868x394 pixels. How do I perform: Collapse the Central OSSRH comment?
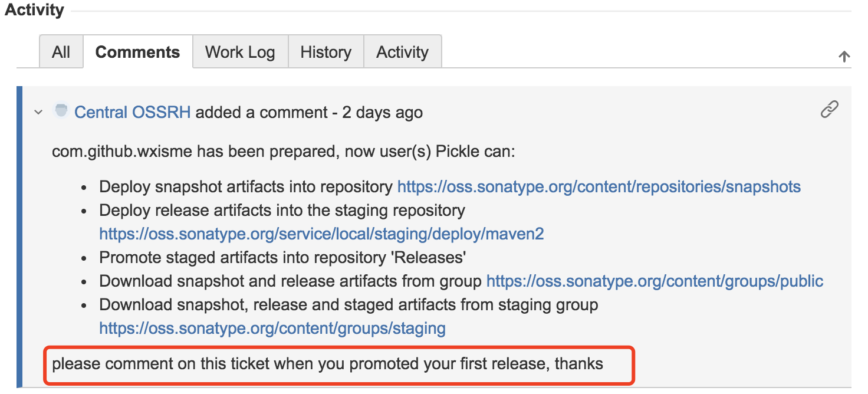(x=38, y=112)
